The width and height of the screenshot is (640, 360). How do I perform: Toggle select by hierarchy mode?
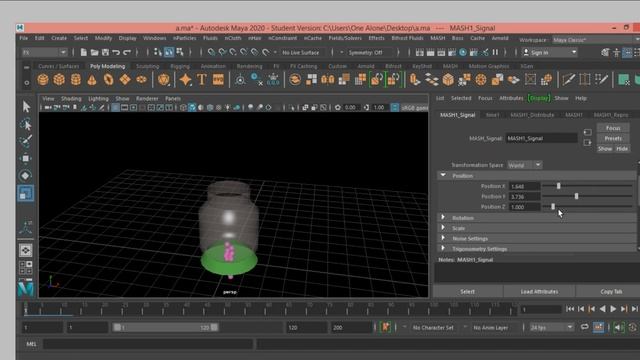158,52
